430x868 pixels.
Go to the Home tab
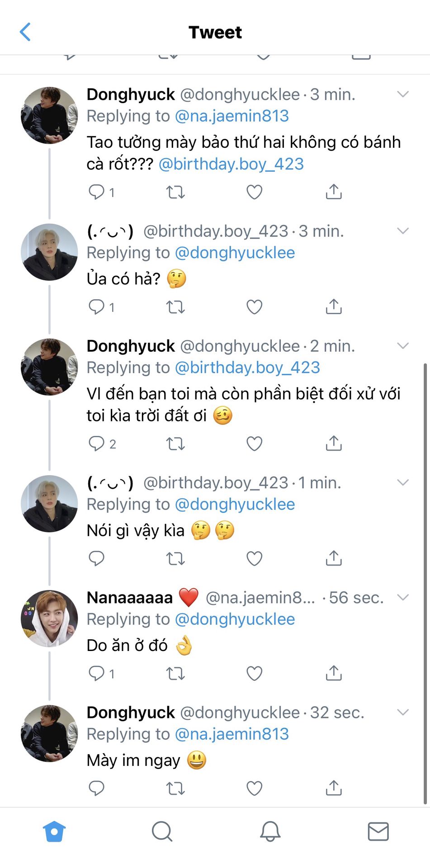(x=54, y=831)
